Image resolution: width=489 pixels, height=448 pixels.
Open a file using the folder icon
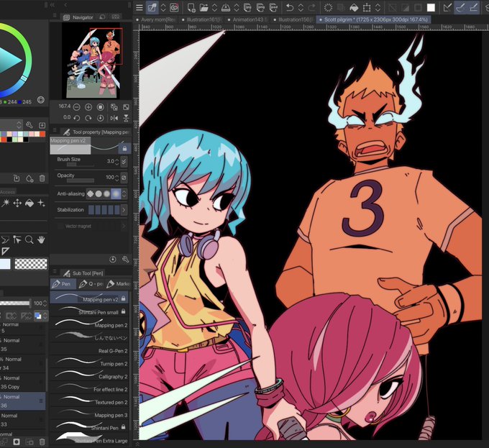[204, 7]
